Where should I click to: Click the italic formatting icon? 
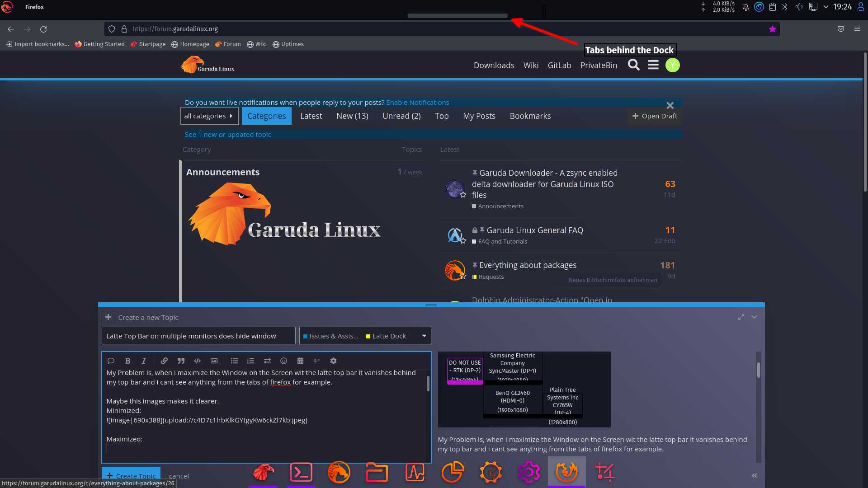click(144, 361)
